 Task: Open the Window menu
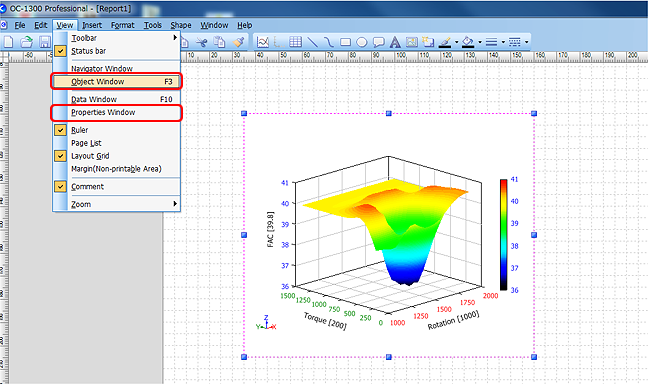(x=214, y=25)
